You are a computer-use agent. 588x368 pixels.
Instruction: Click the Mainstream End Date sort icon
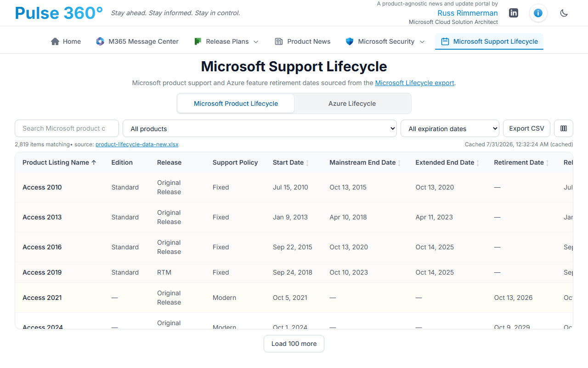coord(399,163)
